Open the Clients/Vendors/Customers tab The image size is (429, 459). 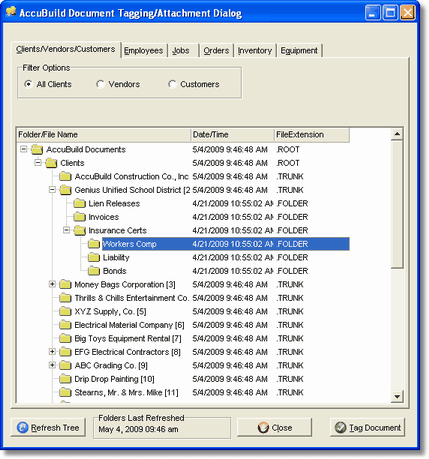[66, 49]
